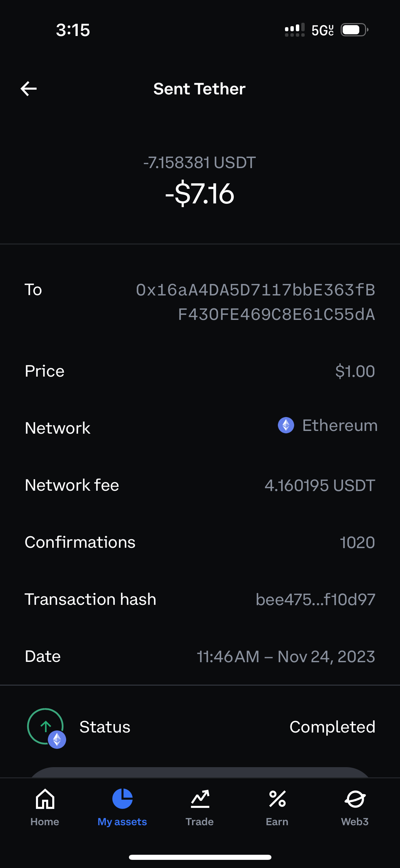Tap the cellular signal bars icon
Image resolution: width=400 pixels, height=868 pixels.
(x=294, y=30)
